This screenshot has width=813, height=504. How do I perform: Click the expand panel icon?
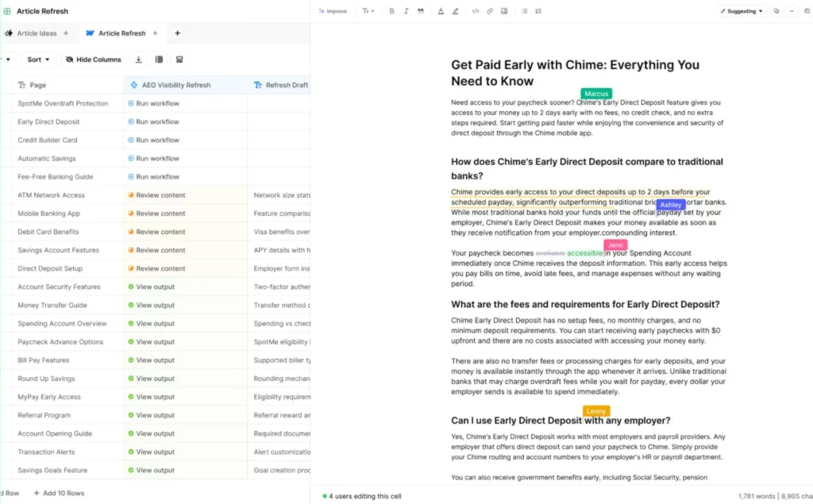pos(807,11)
